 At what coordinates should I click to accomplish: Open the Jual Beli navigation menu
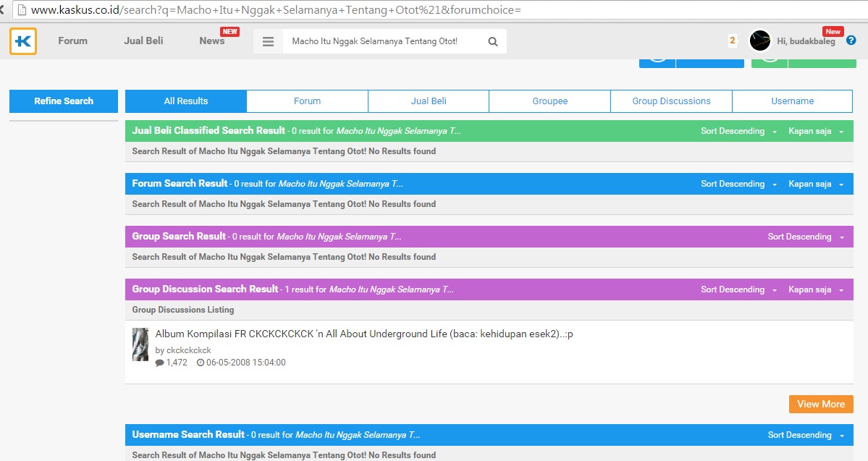[143, 41]
